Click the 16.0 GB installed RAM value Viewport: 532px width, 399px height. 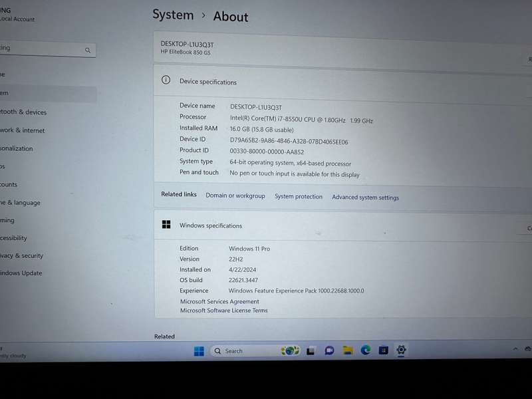click(x=261, y=129)
